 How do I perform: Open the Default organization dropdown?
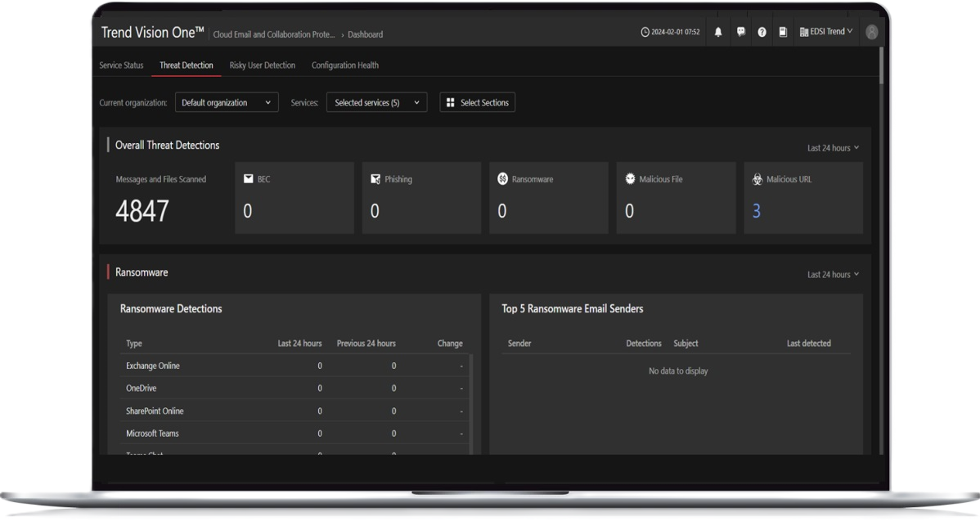(227, 102)
